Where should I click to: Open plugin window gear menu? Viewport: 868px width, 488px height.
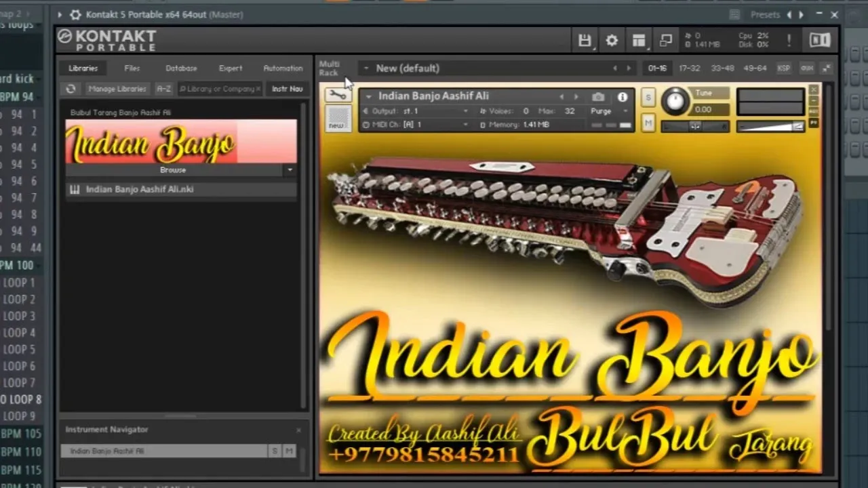coord(75,14)
